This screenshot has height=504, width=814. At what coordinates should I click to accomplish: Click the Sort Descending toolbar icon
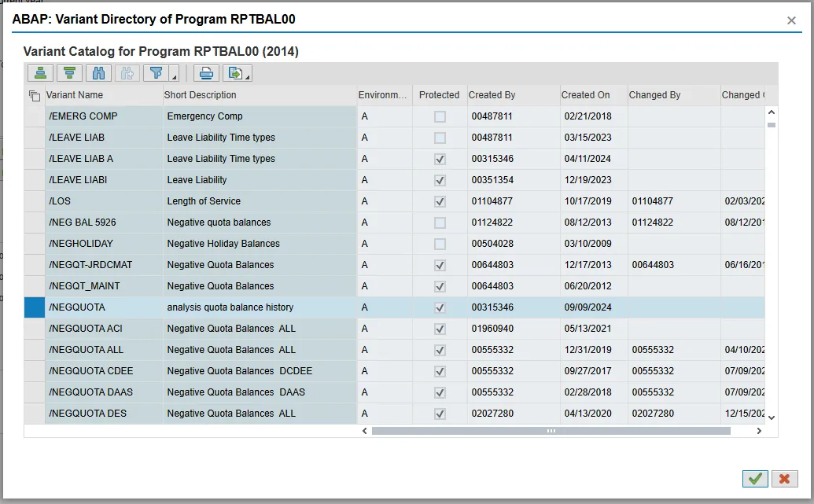click(70, 73)
